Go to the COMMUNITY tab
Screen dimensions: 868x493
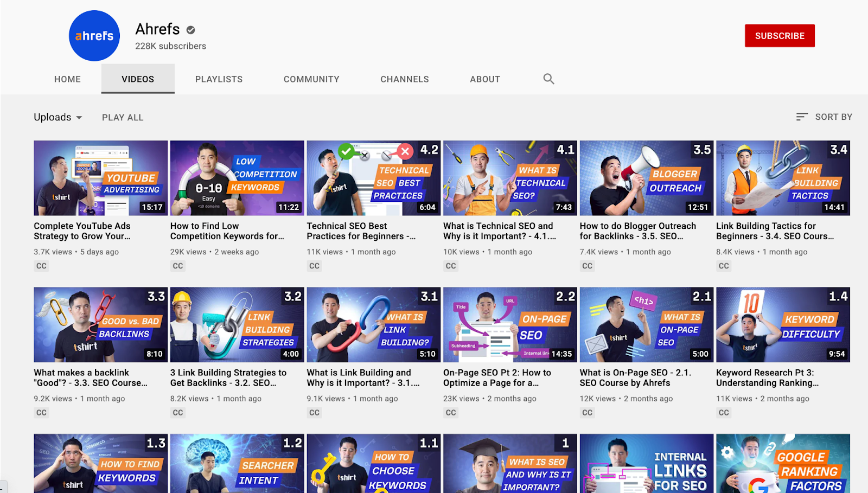pyautogui.click(x=311, y=79)
